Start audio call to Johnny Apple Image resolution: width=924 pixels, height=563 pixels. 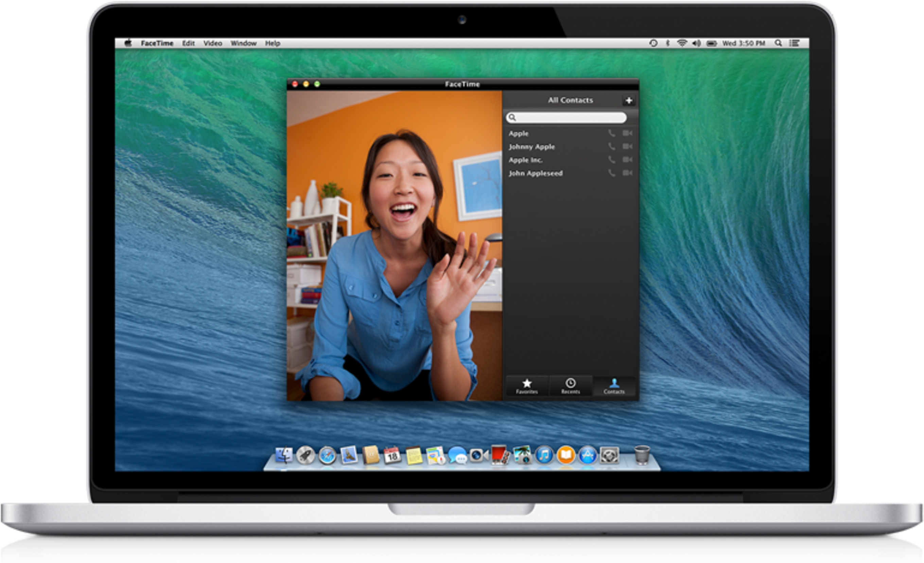point(611,146)
